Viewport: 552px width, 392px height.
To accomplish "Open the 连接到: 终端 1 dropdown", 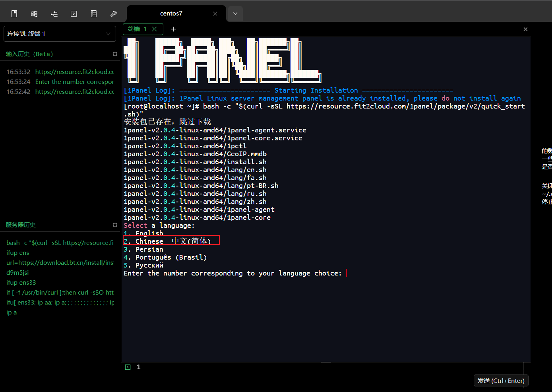I will 60,34.
